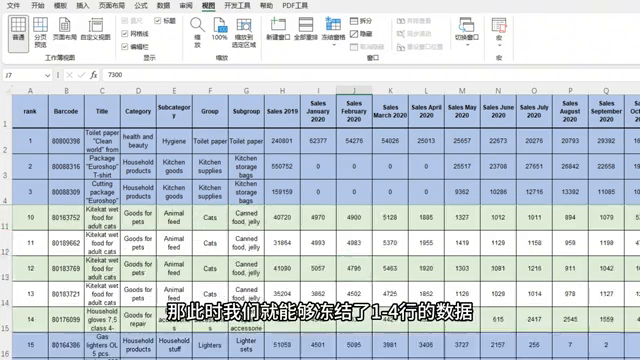
Task: Open the Templates (模板) tab
Action: click(x=60, y=6)
